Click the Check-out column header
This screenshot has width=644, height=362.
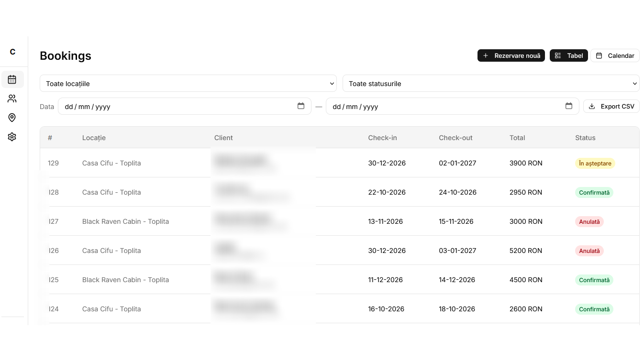click(455, 138)
